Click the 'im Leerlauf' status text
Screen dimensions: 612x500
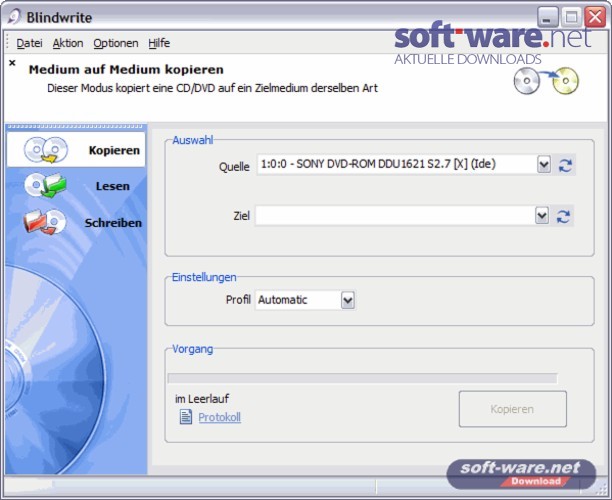(x=202, y=399)
